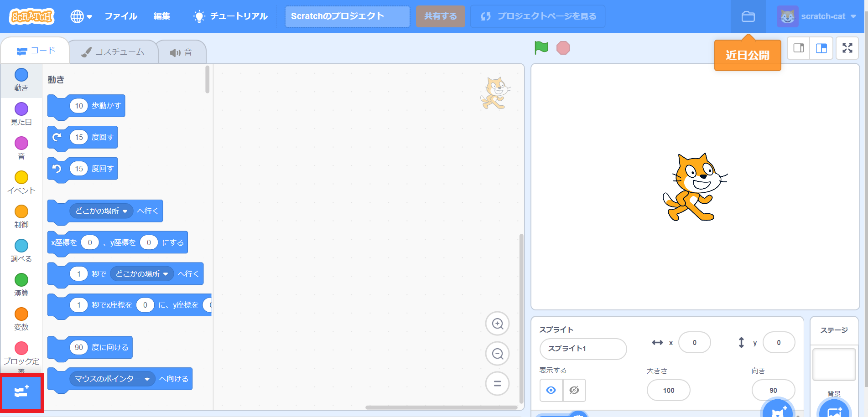Screen dimensions: 868x417
Task: Click the 共有する button
Action: click(x=440, y=15)
